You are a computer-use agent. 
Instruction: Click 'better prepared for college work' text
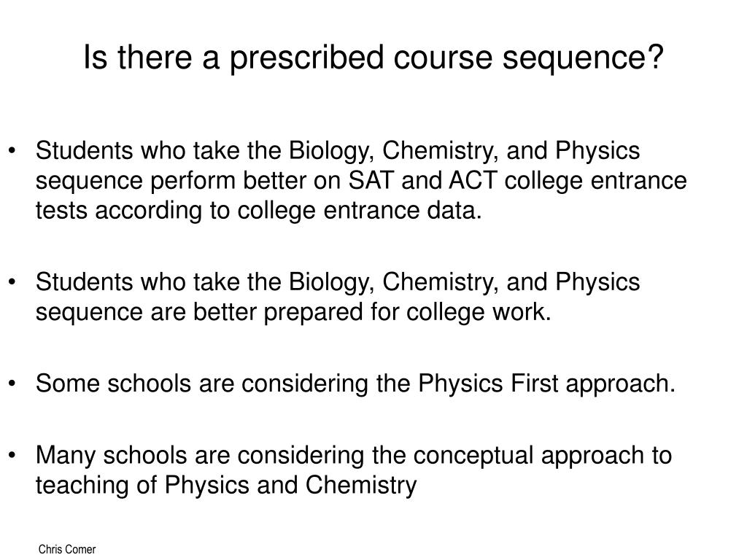coord(372,312)
